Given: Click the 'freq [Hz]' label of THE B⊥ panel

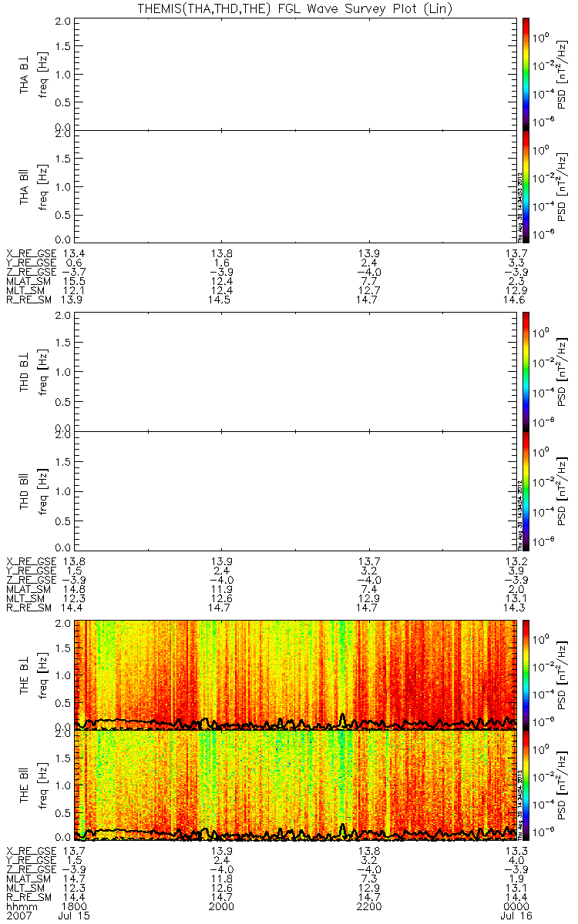Looking at the screenshot, I should pos(44,674).
